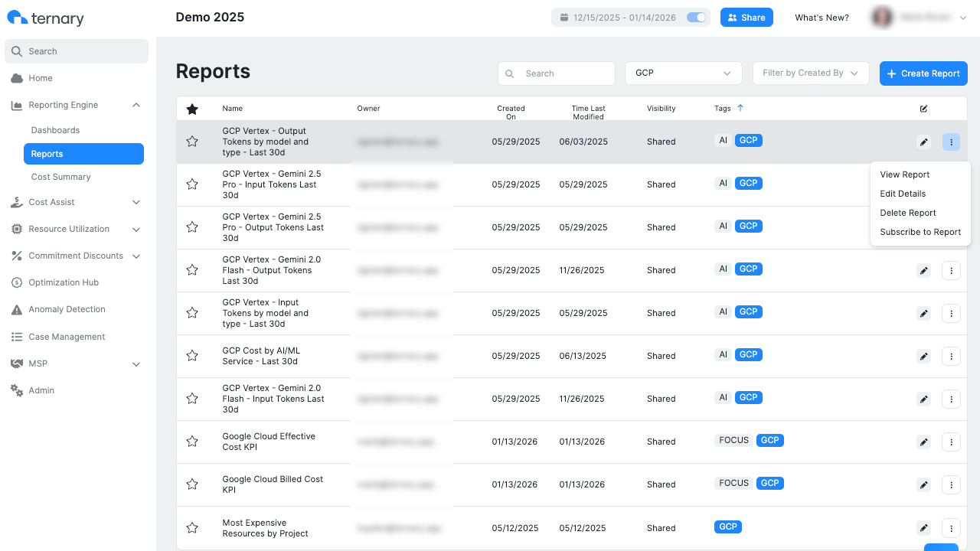Toggle the date range switch
Image resolution: width=980 pixels, height=551 pixels.
(695, 17)
